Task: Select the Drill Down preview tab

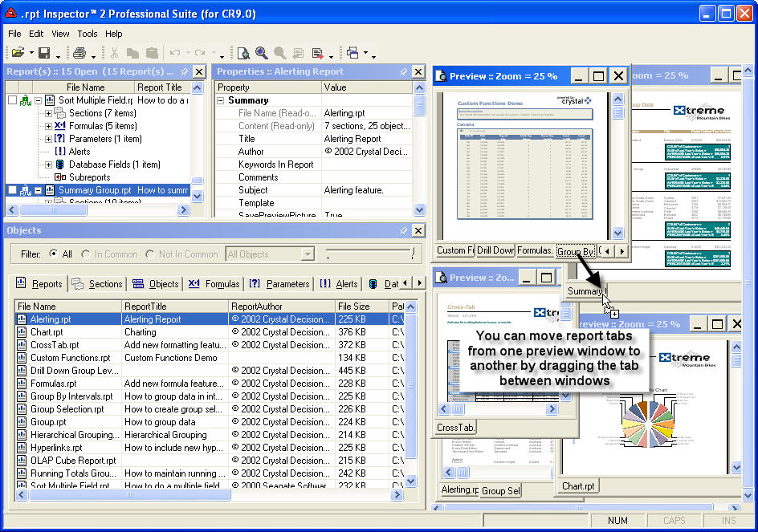Action: tap(495, 250)
